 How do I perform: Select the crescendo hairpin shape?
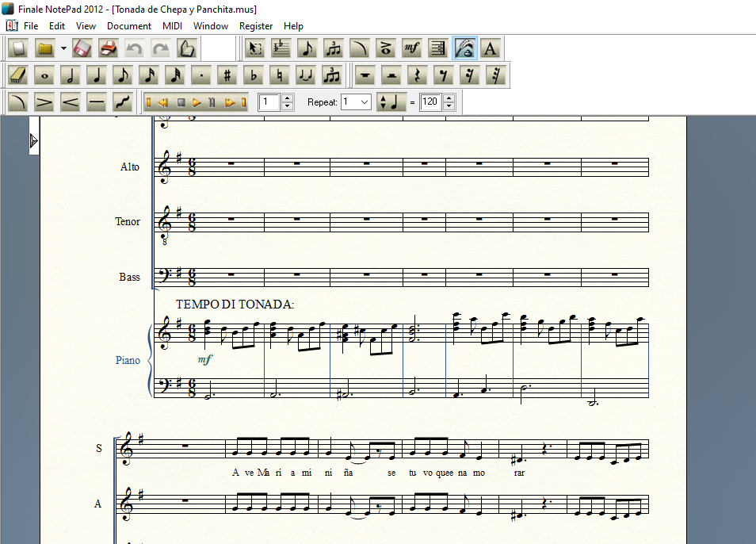click(68, 102)
